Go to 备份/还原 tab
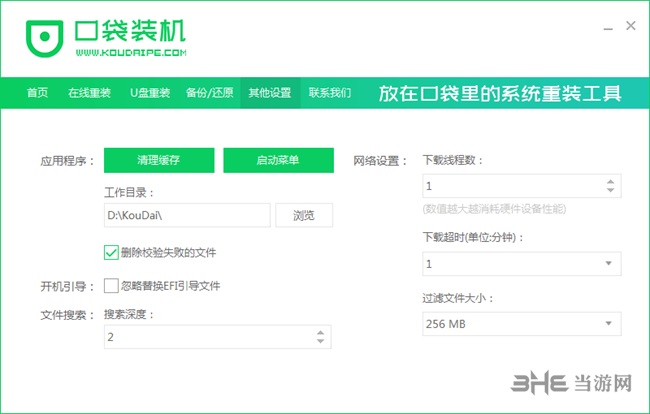Viewport: 650px width, 414px height. point(210,92)
